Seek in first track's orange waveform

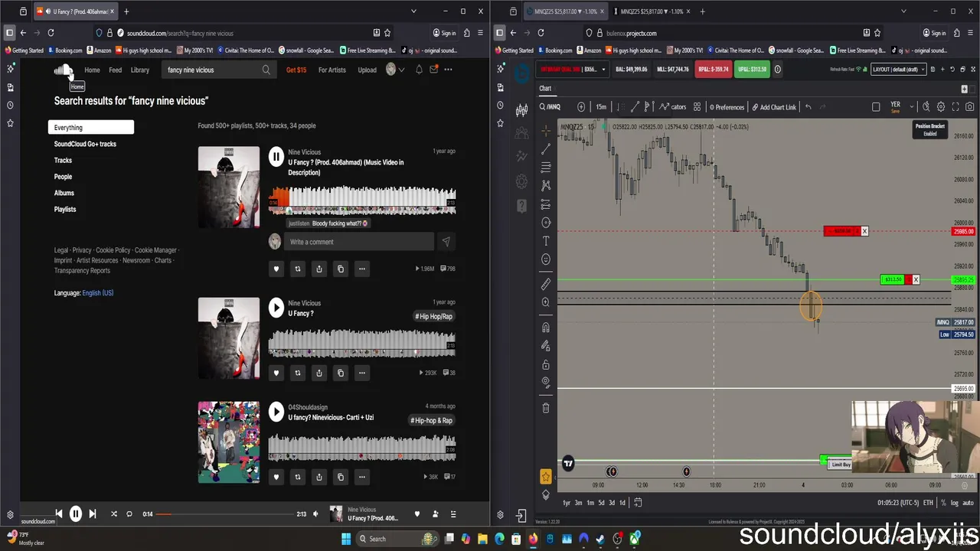click(362, 201)
